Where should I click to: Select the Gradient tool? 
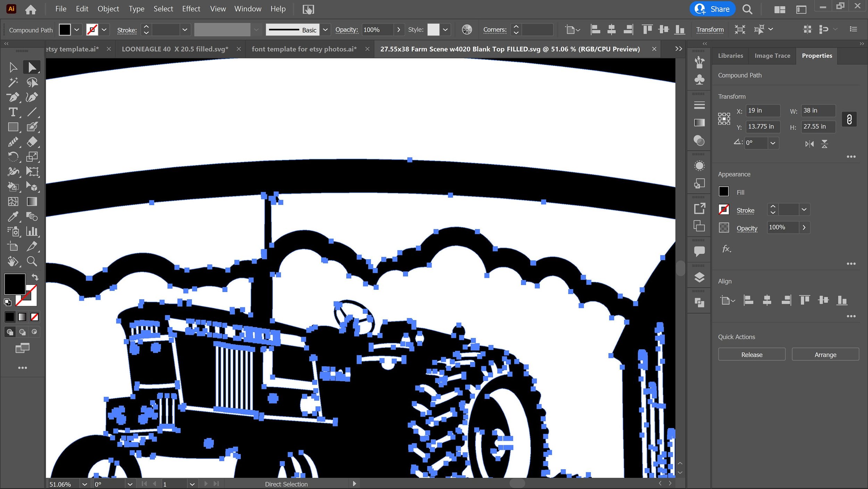pyautogui.click(x=32, y=202)
